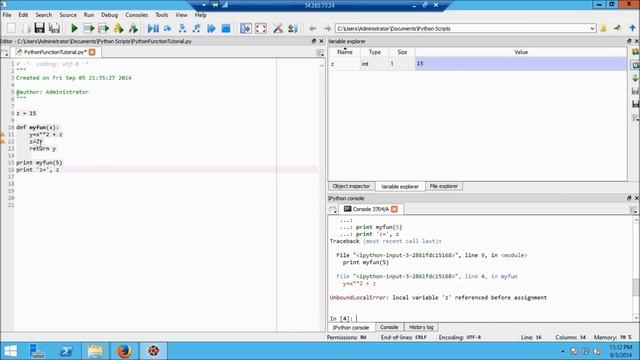
Task: Open the Run menu
Action: pos(89,15)
